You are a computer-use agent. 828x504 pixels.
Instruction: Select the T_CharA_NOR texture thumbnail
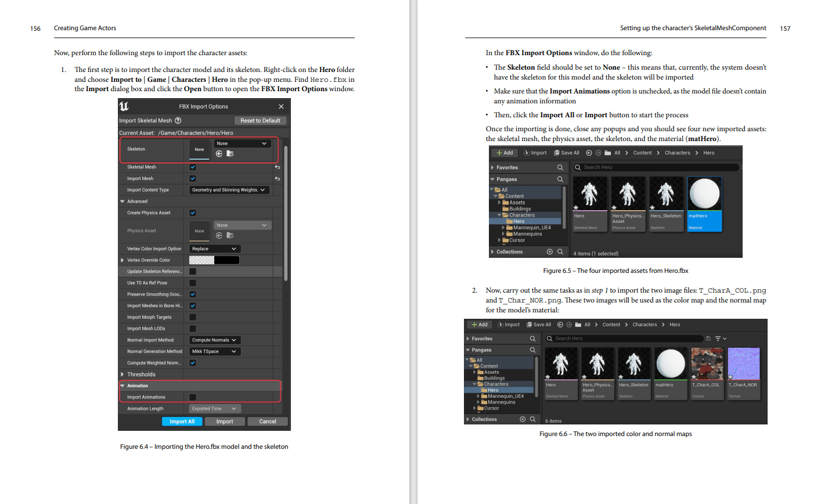(743, 365)
